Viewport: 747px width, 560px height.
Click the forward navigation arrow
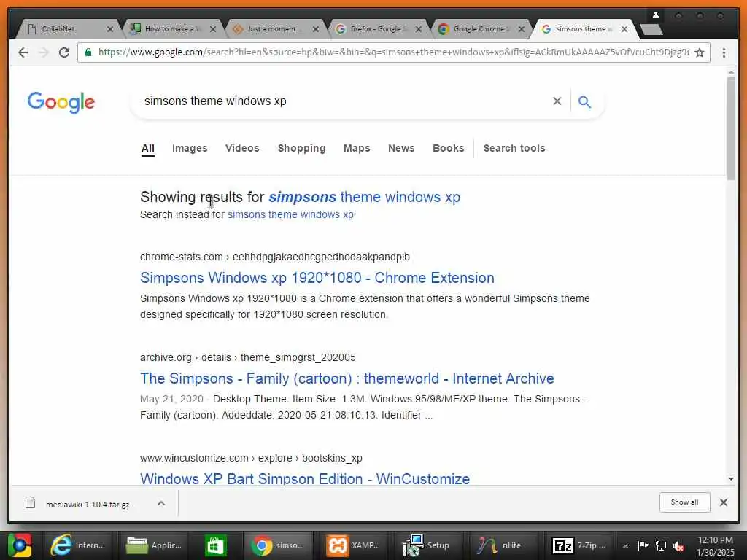tap(43, 52)
